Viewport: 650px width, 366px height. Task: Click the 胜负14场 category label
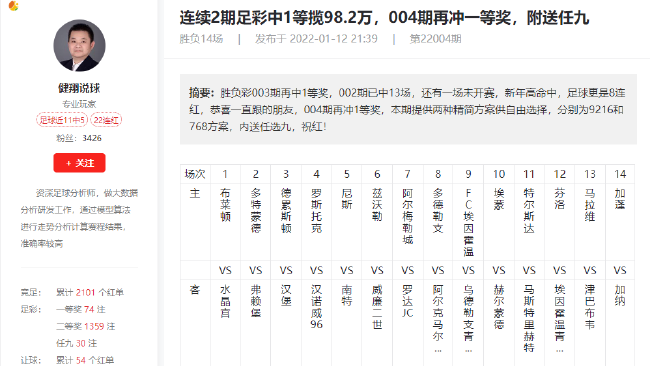click(201, 39)
